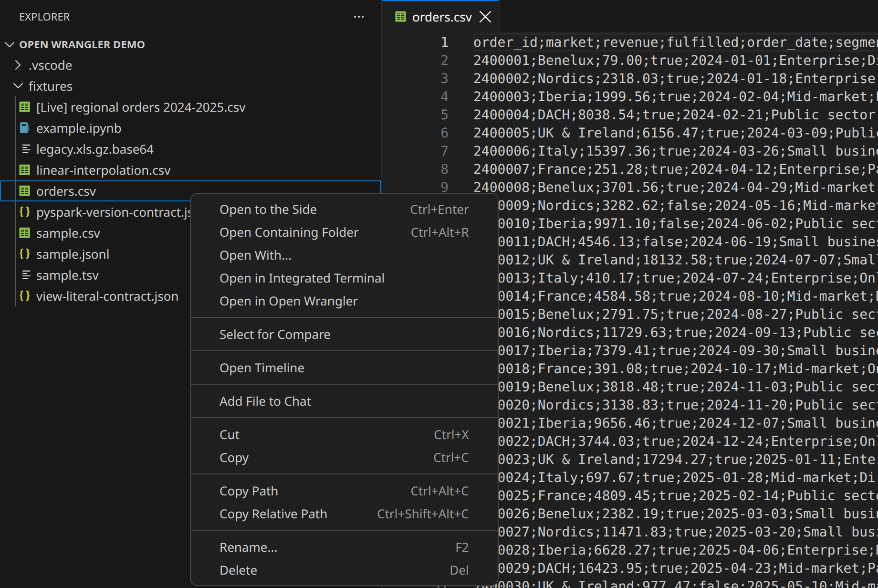This screenshot has height=588, width=878.
Task: Click the CSV icon of orders.csv in tree
Action: (25, 191)
